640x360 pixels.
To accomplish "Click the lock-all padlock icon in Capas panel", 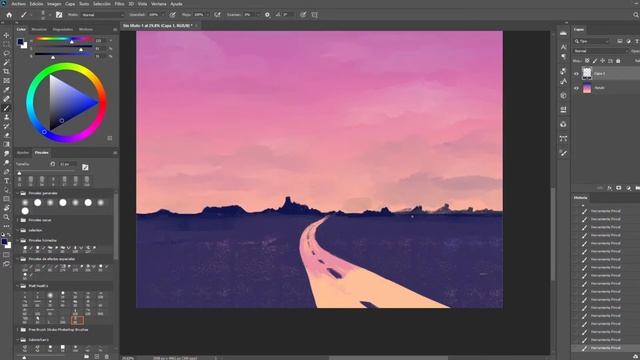I will [618, 61].
